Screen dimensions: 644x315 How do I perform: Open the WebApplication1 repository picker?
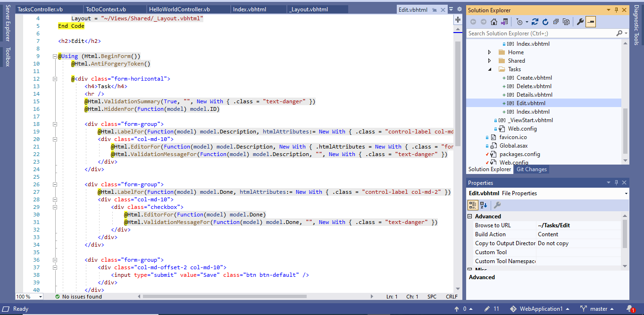click(540, 308)
